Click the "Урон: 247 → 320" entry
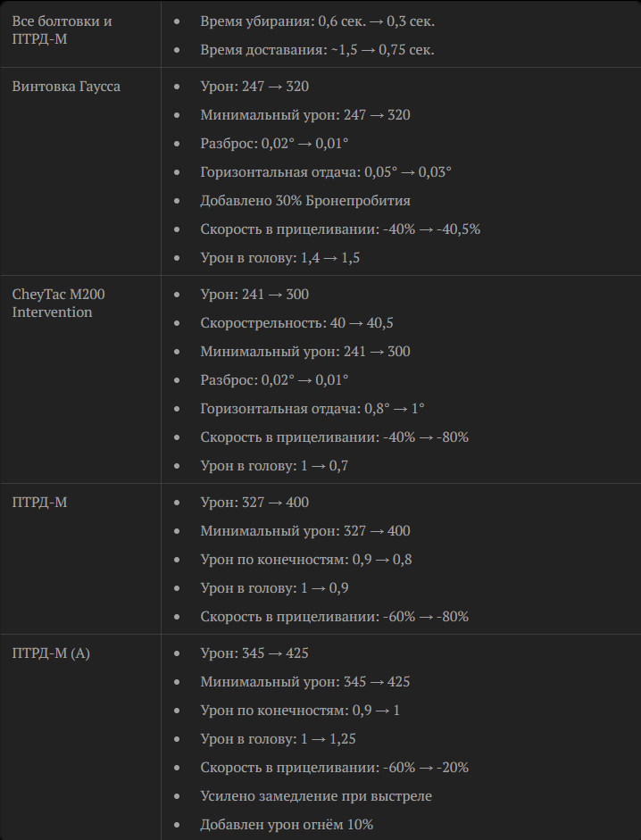Image resolution: width=641 pixels, height=840 pixels. point(254,87)
